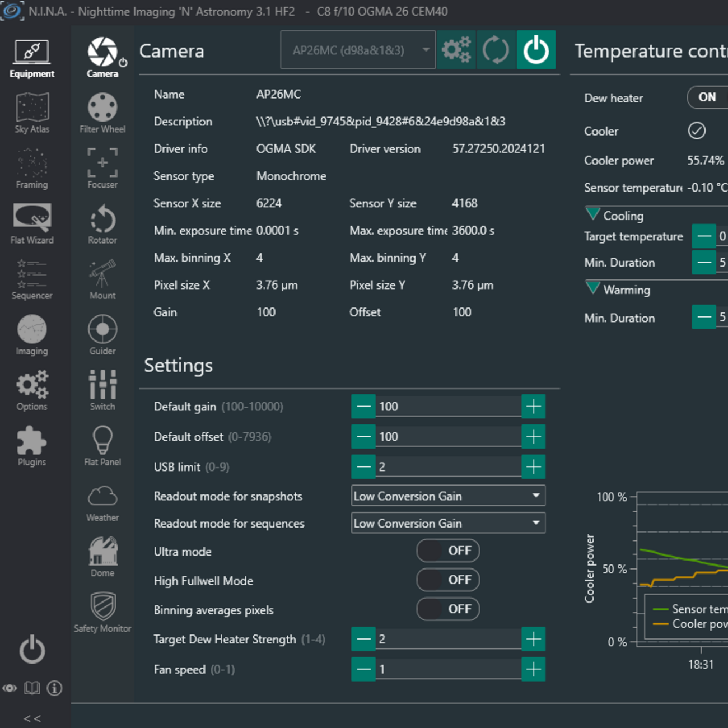728x728 pixels.
Task: Increase the Default offset value
Action: pyautogui.click(x=534, y=437)
